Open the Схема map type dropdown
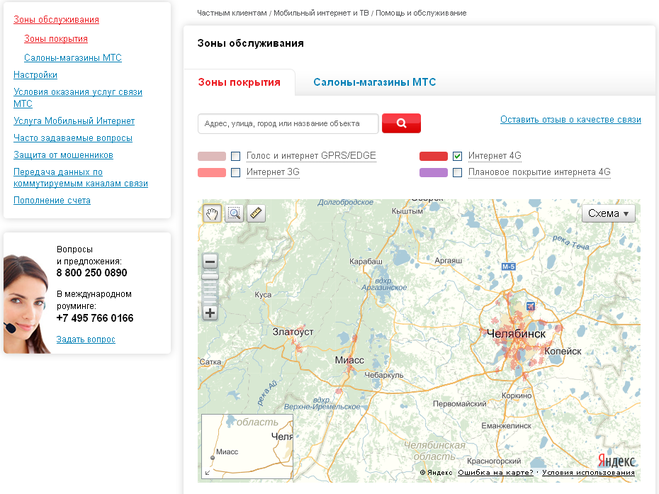659x494 pixels. tap(609, 213)
